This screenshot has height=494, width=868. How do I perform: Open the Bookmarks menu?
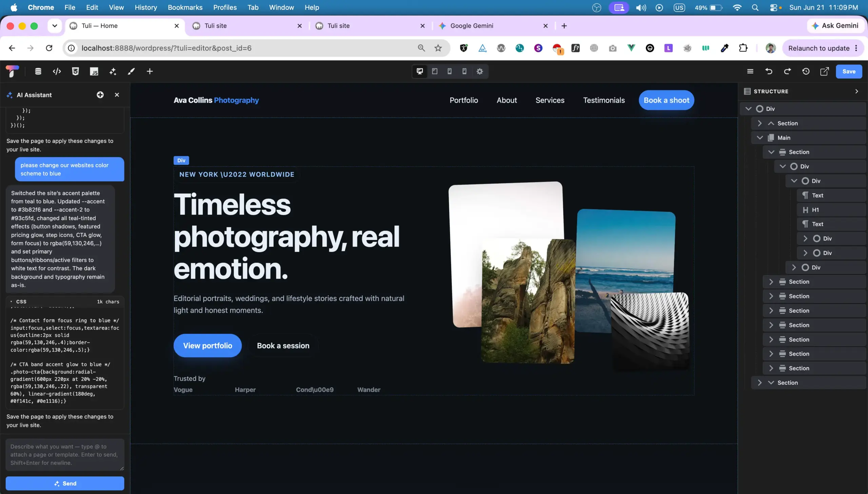(x=185, y=7)
